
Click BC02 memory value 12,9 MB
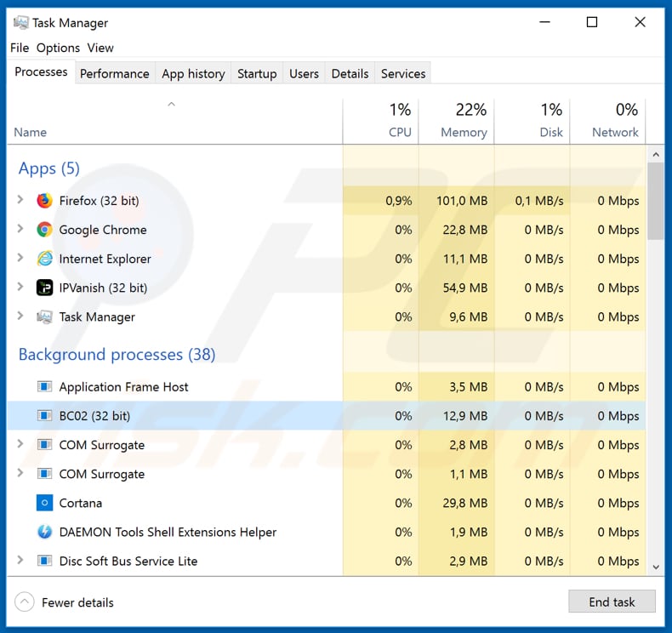coord(465,416)
